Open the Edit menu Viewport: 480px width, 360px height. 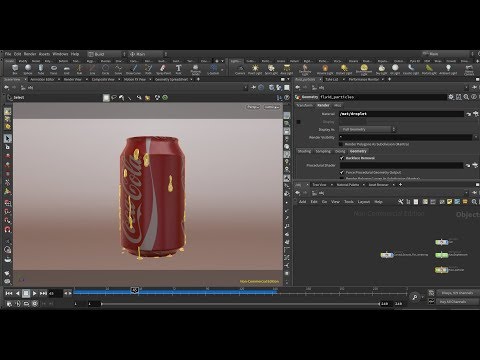[x=18, y=54]
